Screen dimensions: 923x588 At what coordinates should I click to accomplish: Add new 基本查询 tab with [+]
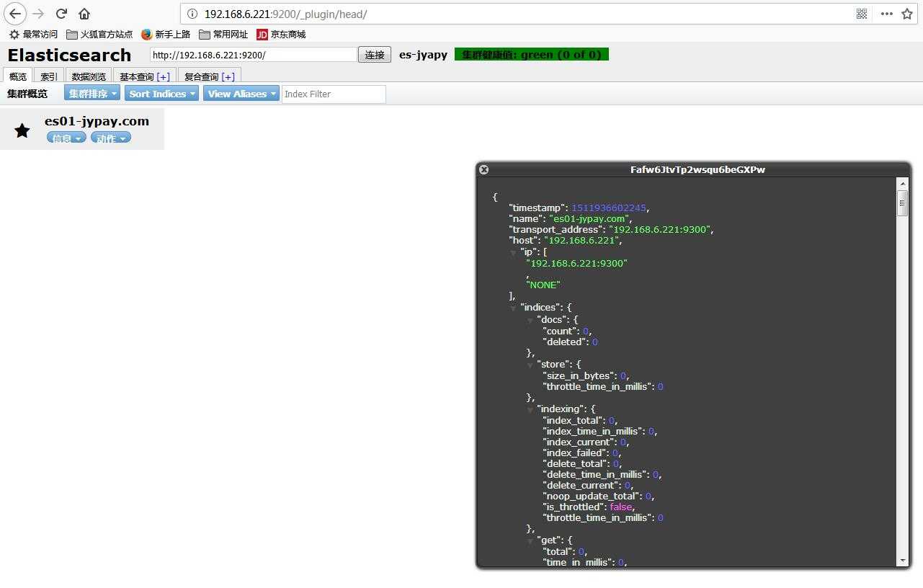(x=164, y=76)
